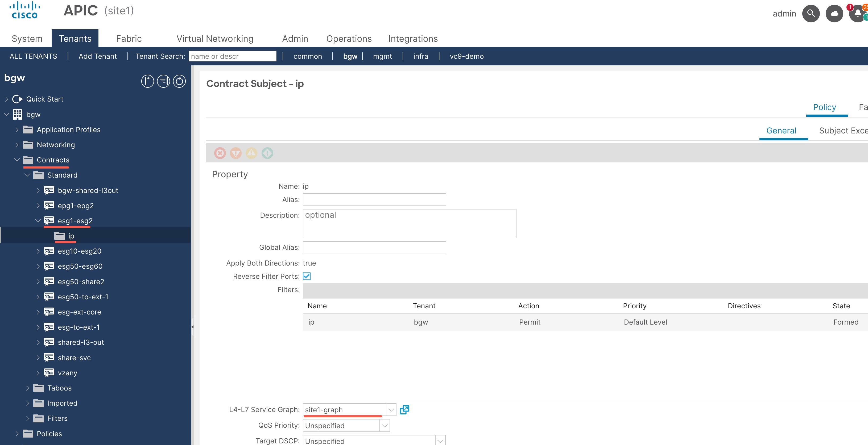Switch to the System tab
Image resolution: width=868 pixels, height=445 pixels.
point(27,39)
